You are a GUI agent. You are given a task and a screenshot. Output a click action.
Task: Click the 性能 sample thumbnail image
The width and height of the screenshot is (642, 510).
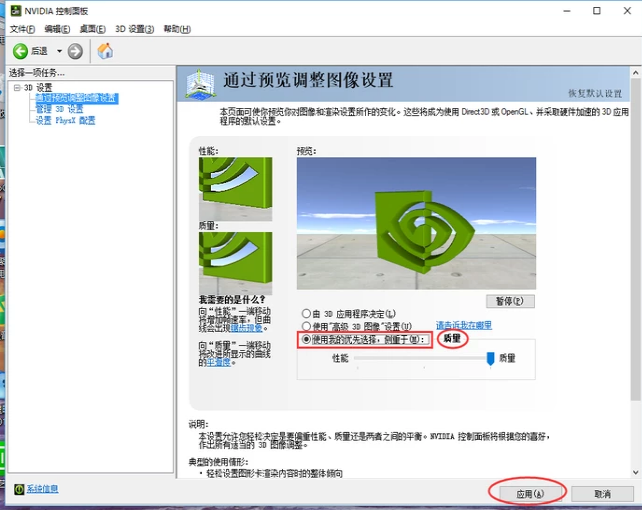[x=236, y=187]
